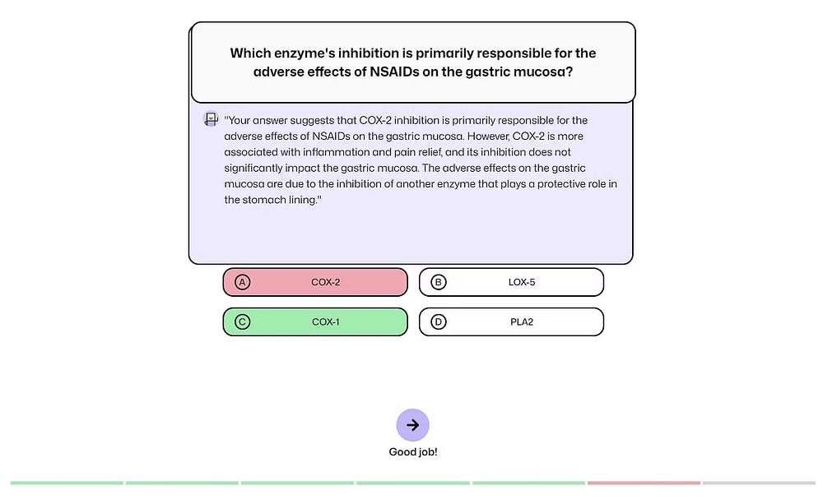The height and width of the screenshot is (504, 823).
Task: Click the gray unfinished progress segment
Action: click(x=759, y=483)
